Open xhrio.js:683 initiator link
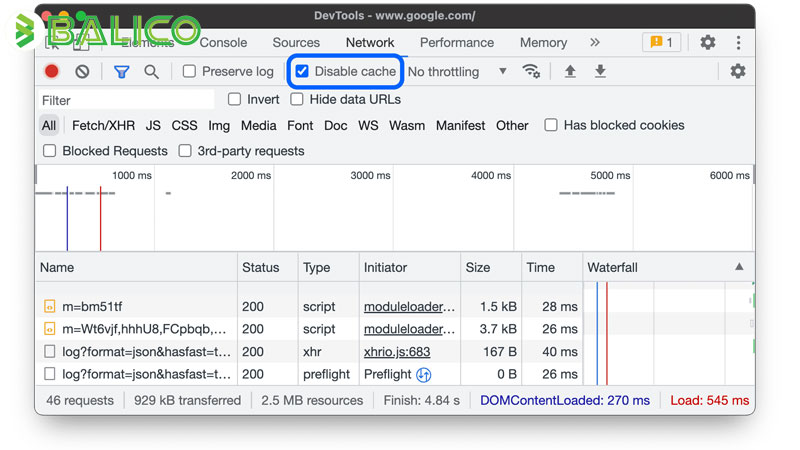The width and height of the screenshot is (800, 450). 397,352
